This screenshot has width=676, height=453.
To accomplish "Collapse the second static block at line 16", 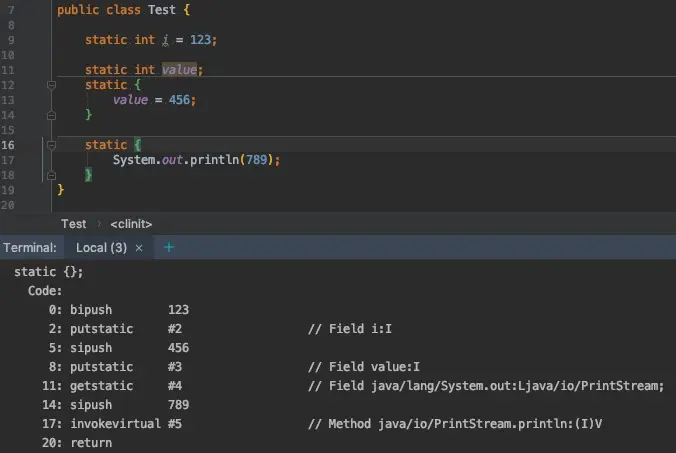I will pyautogui.click(x=51, y=145).
